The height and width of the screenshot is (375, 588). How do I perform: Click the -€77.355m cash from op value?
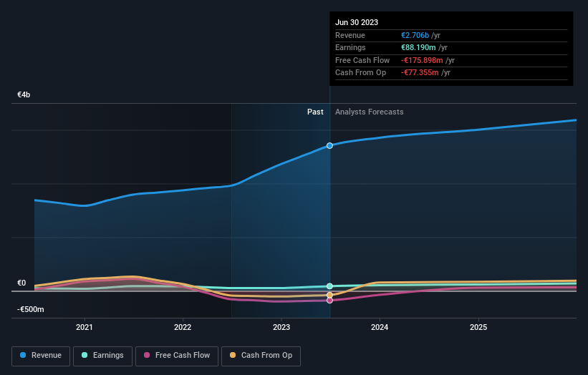click(x=420, y=73)
